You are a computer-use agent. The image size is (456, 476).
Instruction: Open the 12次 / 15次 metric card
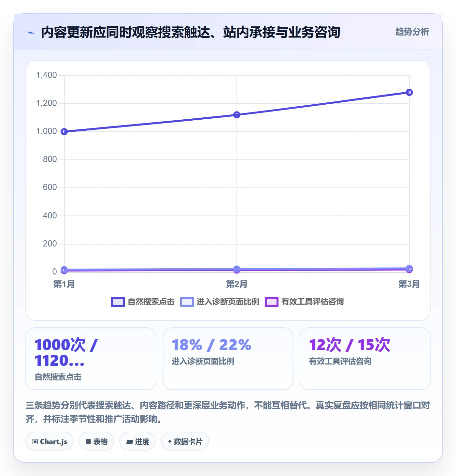[x=365, y=359]
